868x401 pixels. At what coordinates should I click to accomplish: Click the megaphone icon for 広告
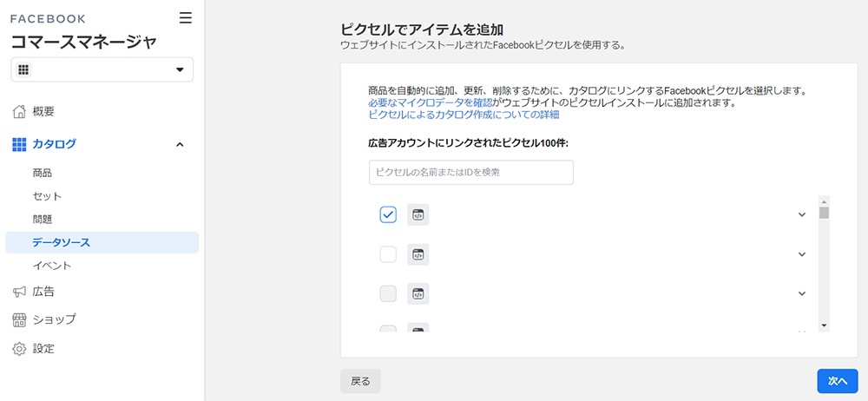19,292
